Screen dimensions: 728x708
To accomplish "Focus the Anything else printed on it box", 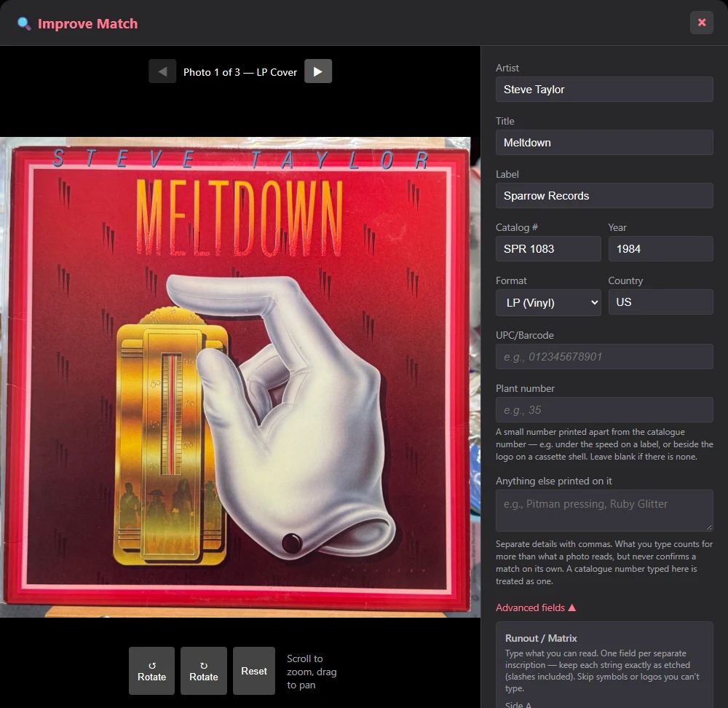I will tap(604, 511).
